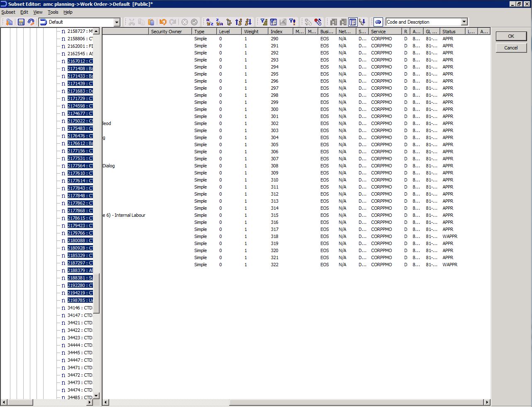The height and width of the screenshot is (407, 532).
Task: Click the Index column header
Action: point(281,32)
